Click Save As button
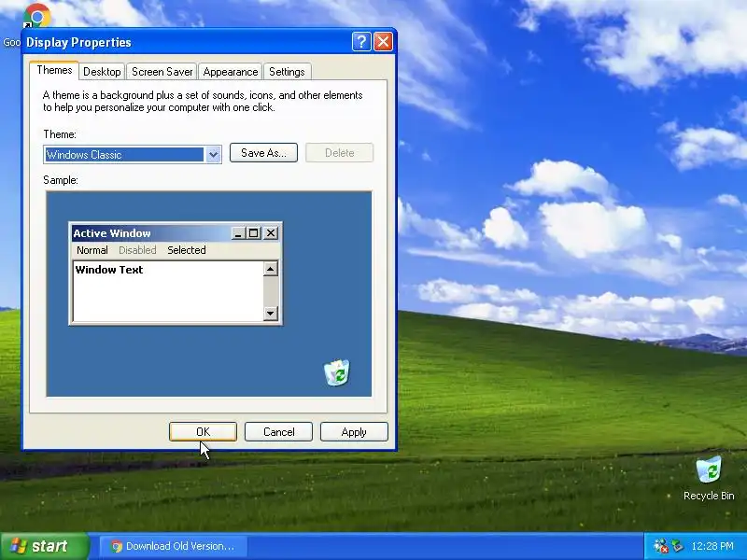This screenshot has width=747, height=560. 263,153
